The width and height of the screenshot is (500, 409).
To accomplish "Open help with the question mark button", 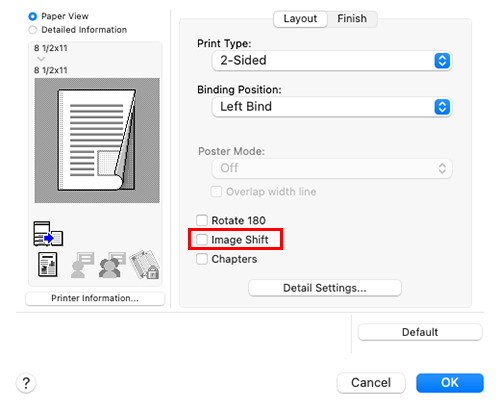I will (x=26, y=383).
